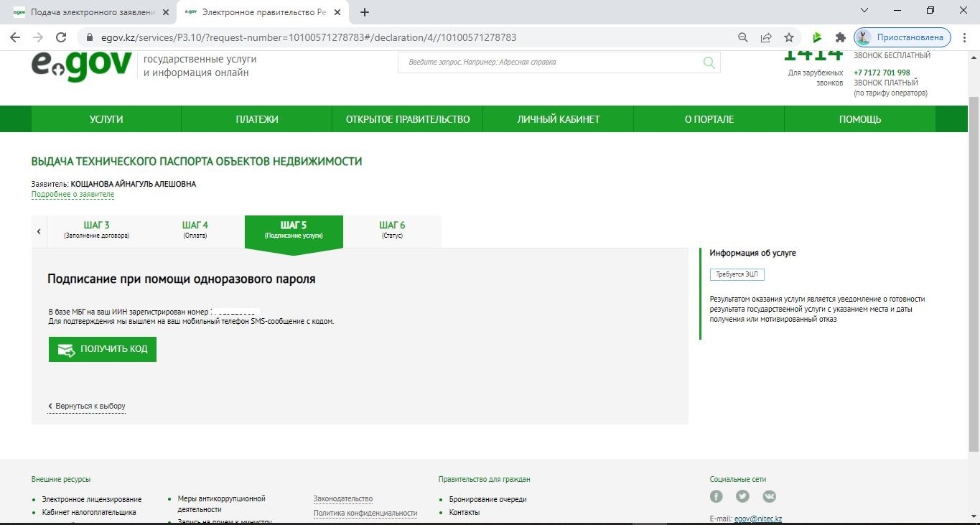Open the tab search dropdown arrow
980x525 pixels.
(x=864, y=11)
